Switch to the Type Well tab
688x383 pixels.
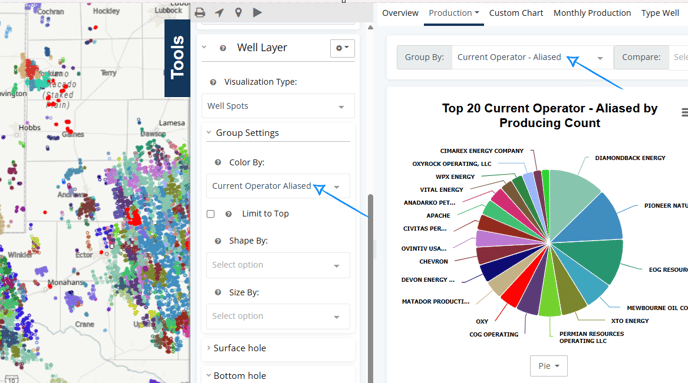(x=660, y=13)
